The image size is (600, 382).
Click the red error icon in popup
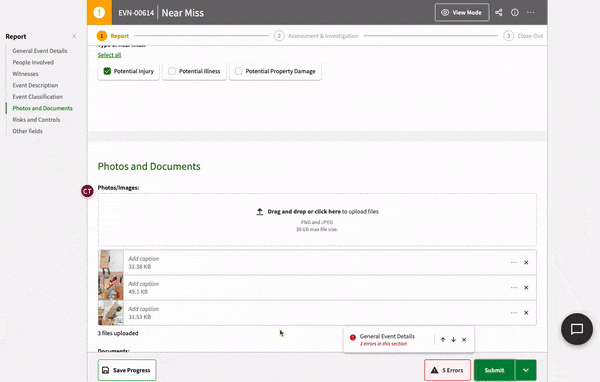(x=353, y=337)
